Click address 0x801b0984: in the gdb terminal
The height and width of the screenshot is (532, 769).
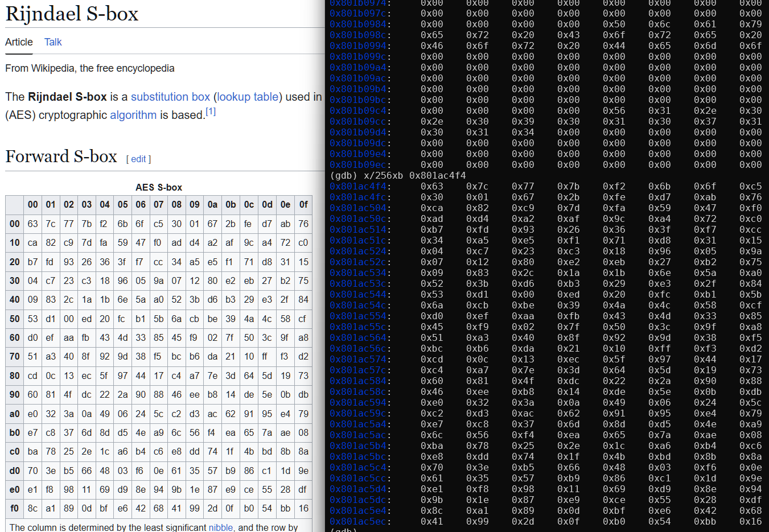pos(360,24)
